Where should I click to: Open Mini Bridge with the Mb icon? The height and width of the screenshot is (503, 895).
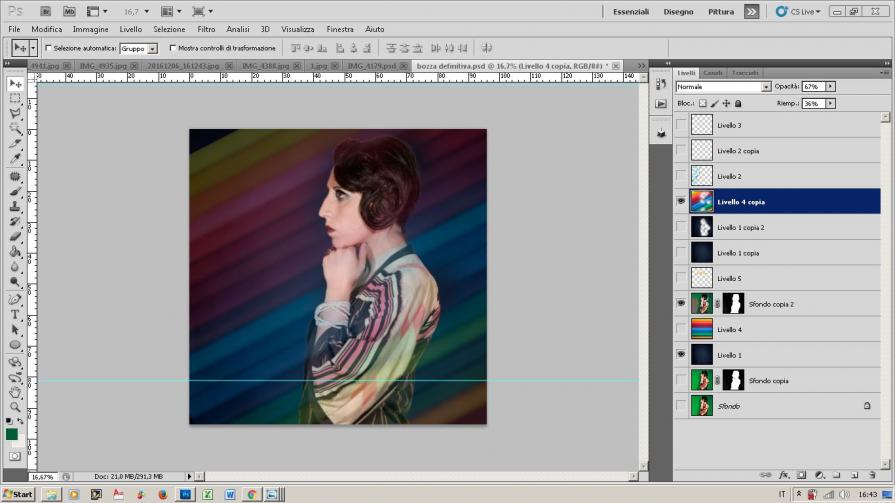tap(68, 11)
